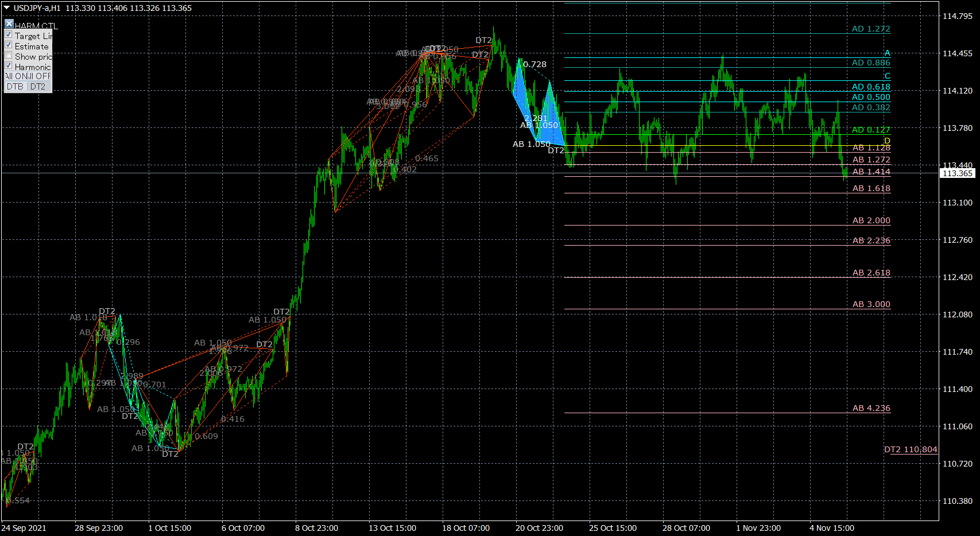Select the AD 0.382 level label
The width and height of the screenshot is (980, 536).
coord(871,107)
